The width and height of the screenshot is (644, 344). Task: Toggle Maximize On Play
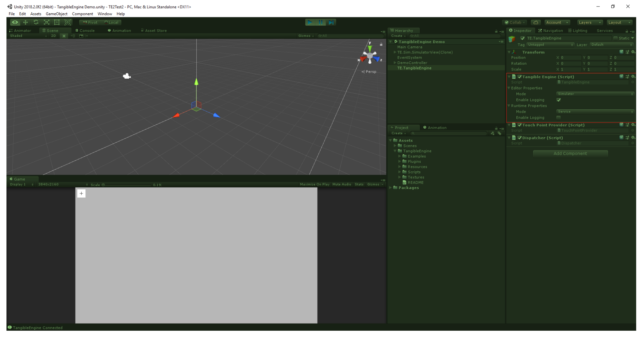315,184
